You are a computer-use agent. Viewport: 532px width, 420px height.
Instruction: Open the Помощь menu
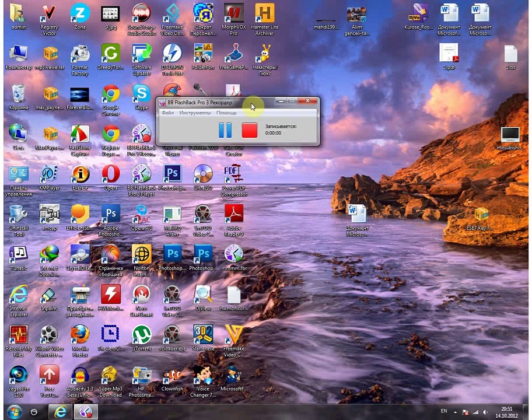click(226, 113)
